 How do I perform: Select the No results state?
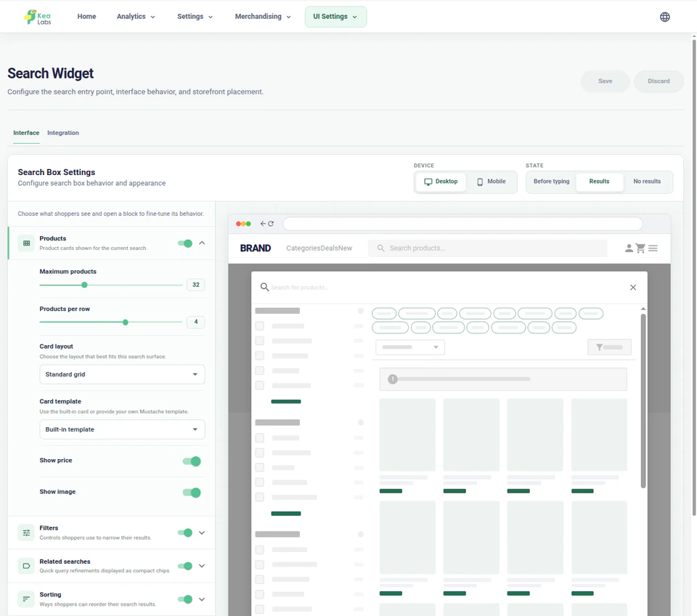point(647,182)
